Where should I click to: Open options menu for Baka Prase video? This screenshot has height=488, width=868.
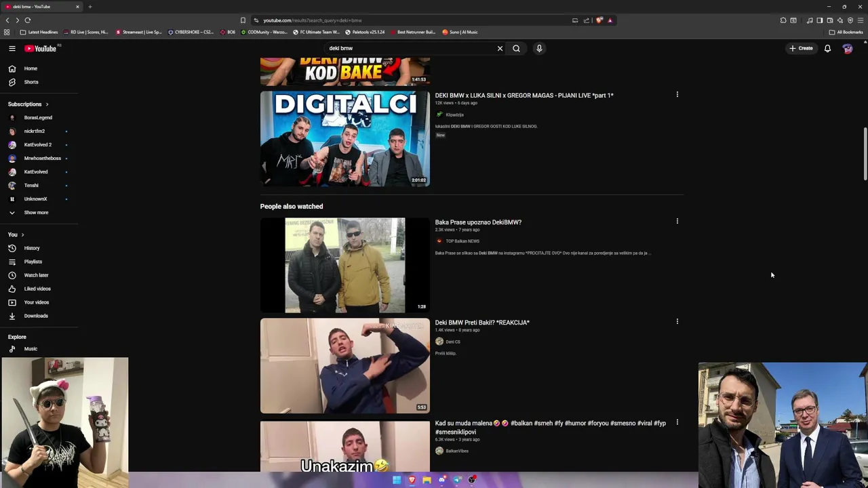(677, 222)
